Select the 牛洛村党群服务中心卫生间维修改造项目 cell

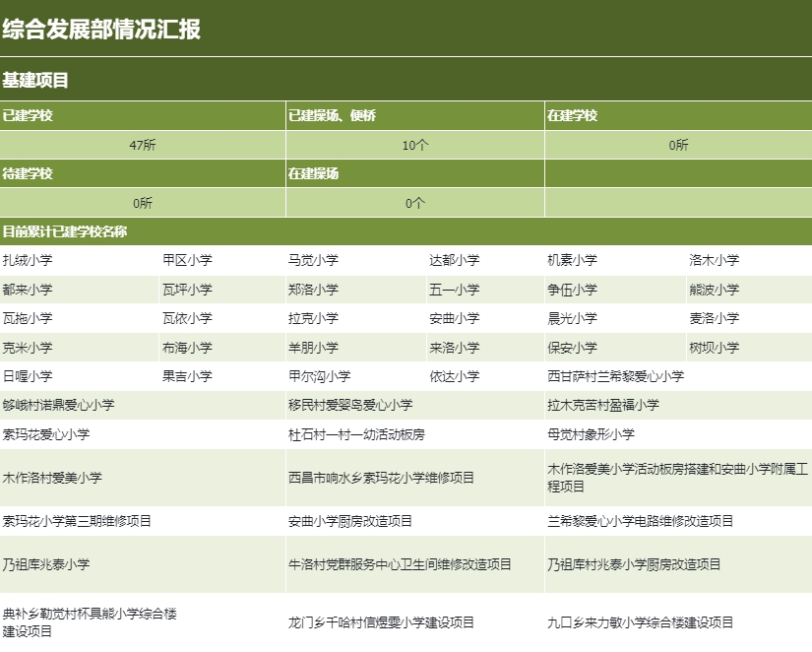414,564
